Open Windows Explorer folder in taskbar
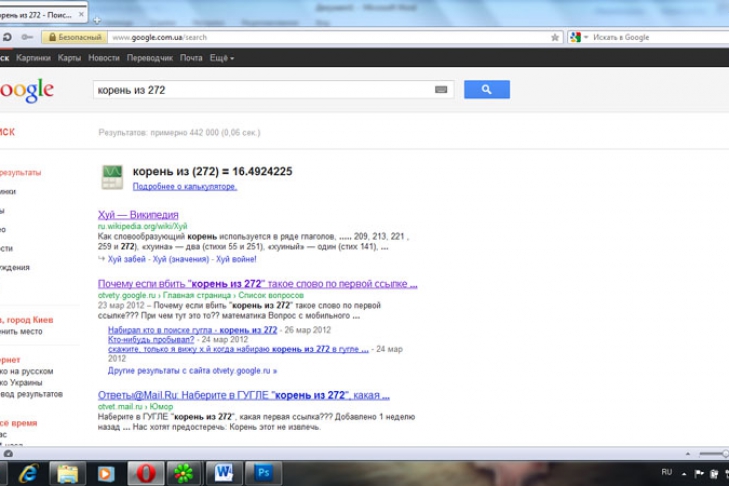The image size is (729, 486). click(67, 472)
